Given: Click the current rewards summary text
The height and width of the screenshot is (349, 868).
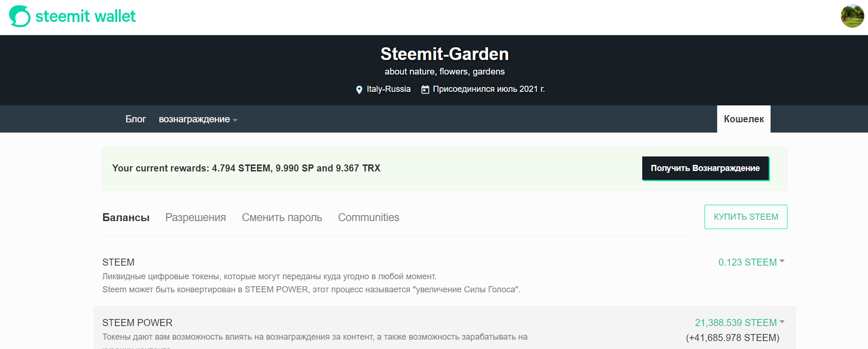Looking at the screenshot, I should (x=246, y=168).
